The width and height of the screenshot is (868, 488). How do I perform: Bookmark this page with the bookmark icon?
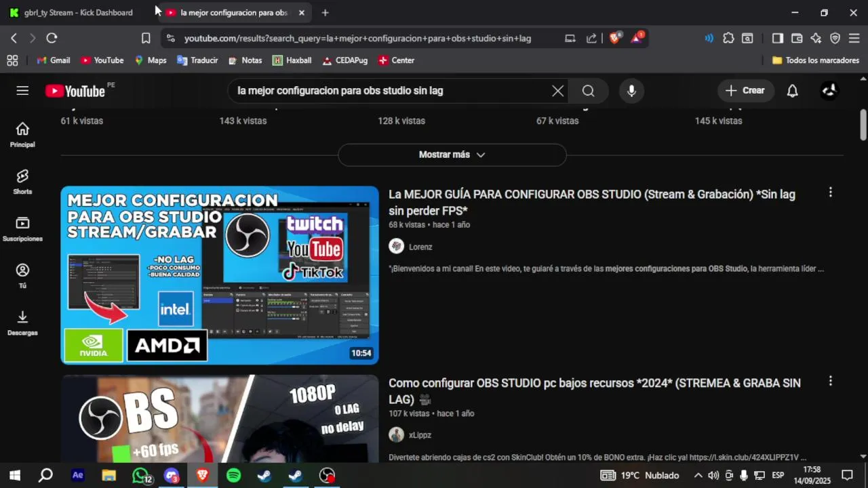(145, 38)
